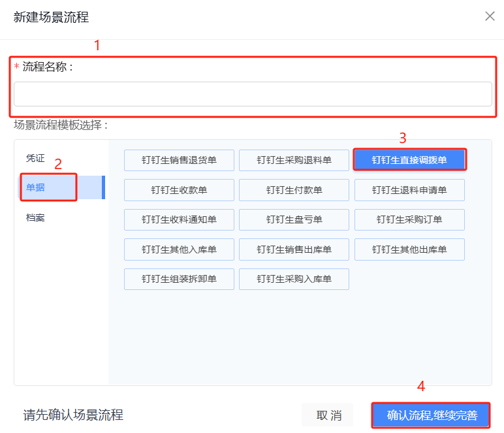Choose template 钉钉生直接调拨单

[x=409, y=160]
